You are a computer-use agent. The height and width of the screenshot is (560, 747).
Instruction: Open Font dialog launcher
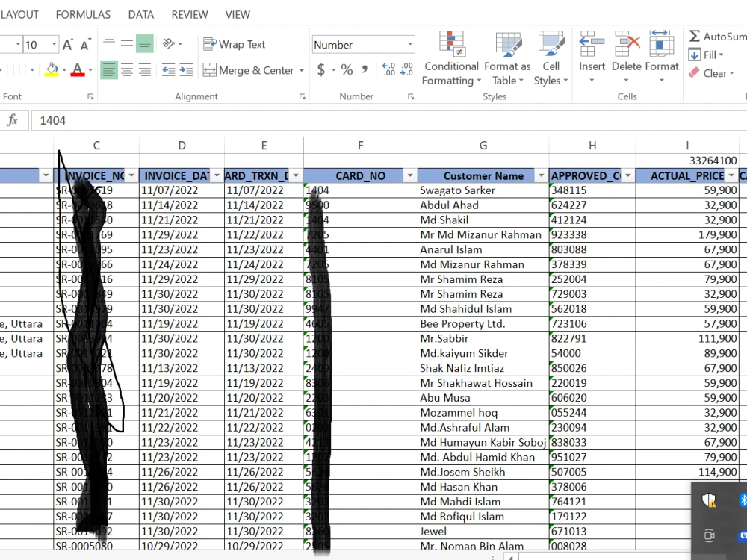[x=90, y=96]
